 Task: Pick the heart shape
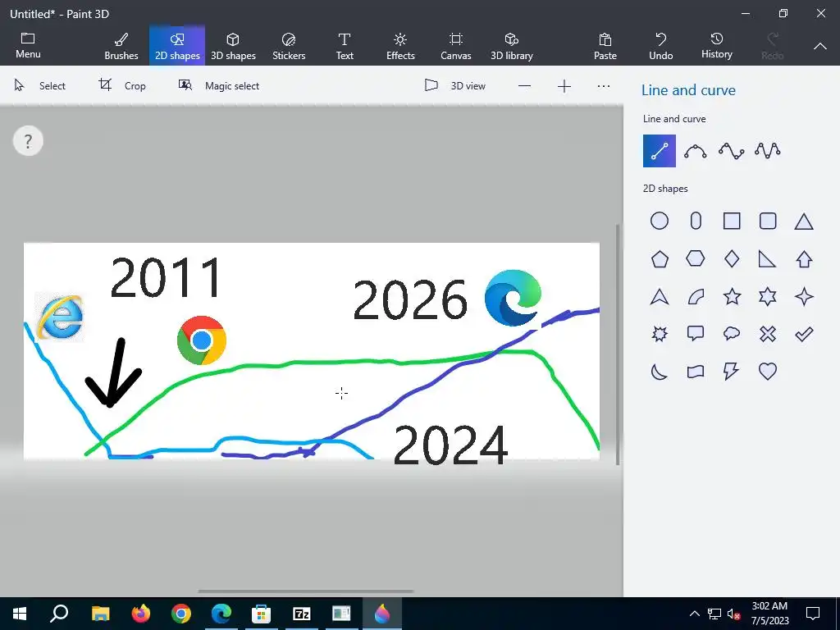[768, 372]
